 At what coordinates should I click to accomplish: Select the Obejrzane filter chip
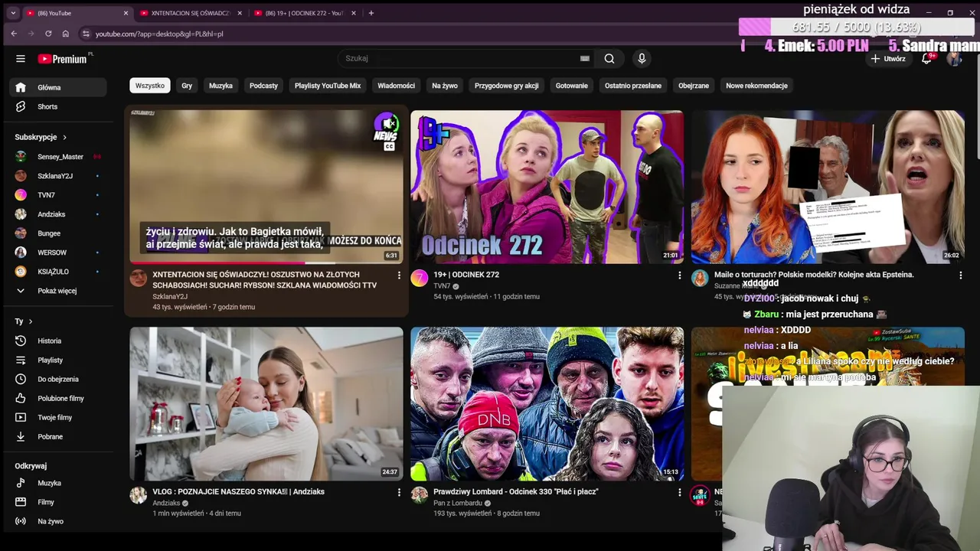[694, 86]
